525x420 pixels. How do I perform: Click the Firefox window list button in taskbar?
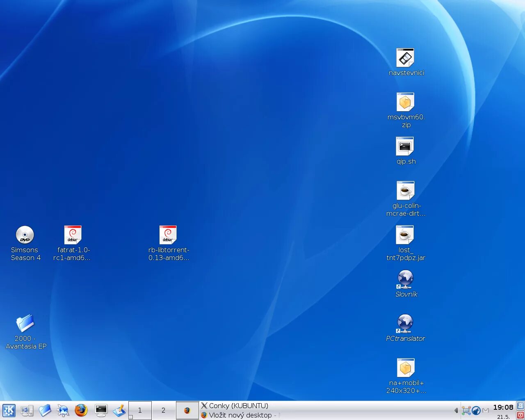tap(187, 410)
